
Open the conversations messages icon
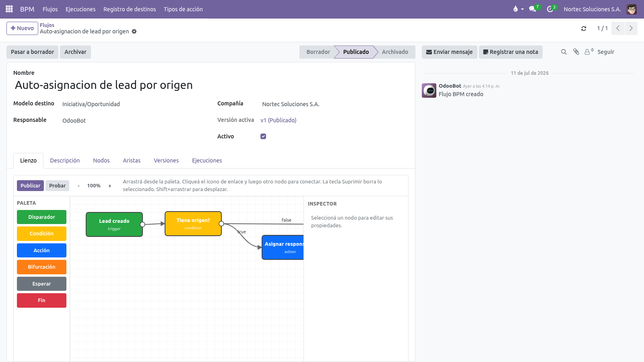coord(533,9)
